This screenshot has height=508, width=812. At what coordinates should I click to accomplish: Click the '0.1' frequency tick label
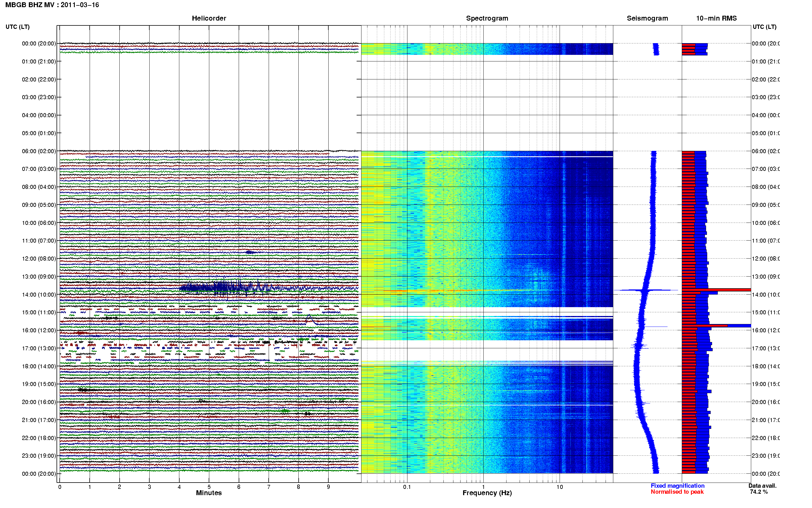pos(407,487)
